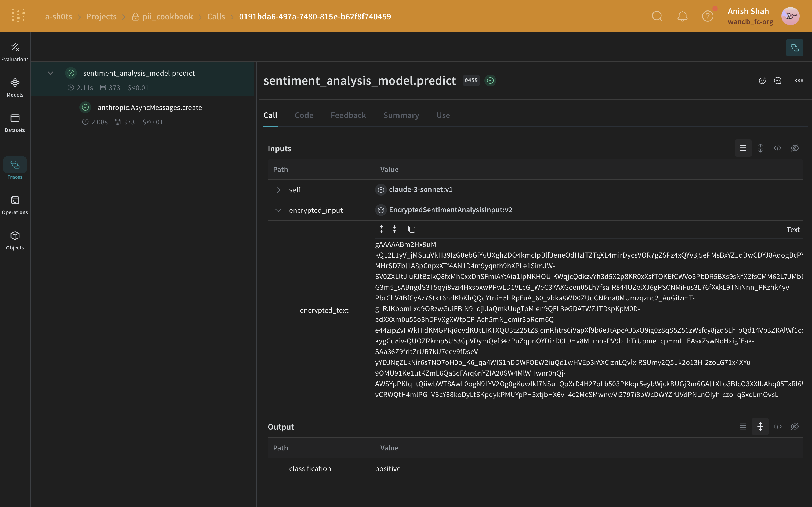This screenshot has height=507, width=812.
Task: Switch to the Feedback tab
Action: 348,115
